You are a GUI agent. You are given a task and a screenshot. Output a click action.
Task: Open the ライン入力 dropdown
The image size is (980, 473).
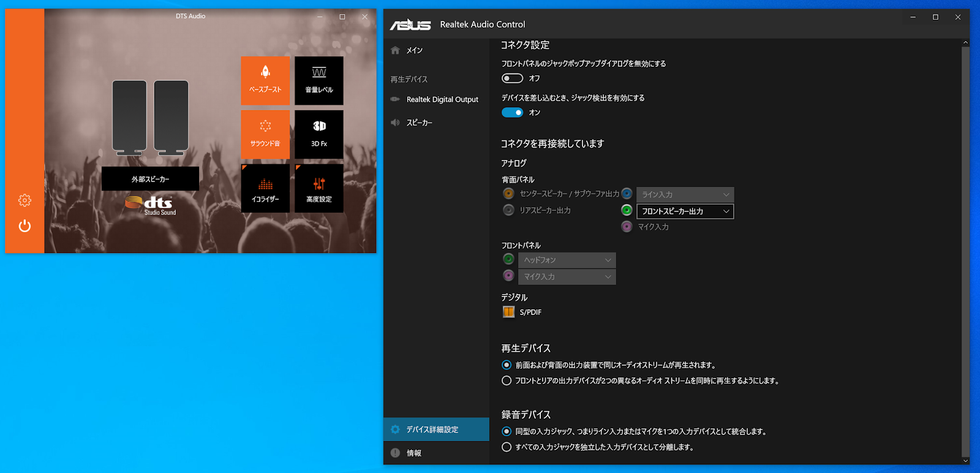[x=685, y=195]
